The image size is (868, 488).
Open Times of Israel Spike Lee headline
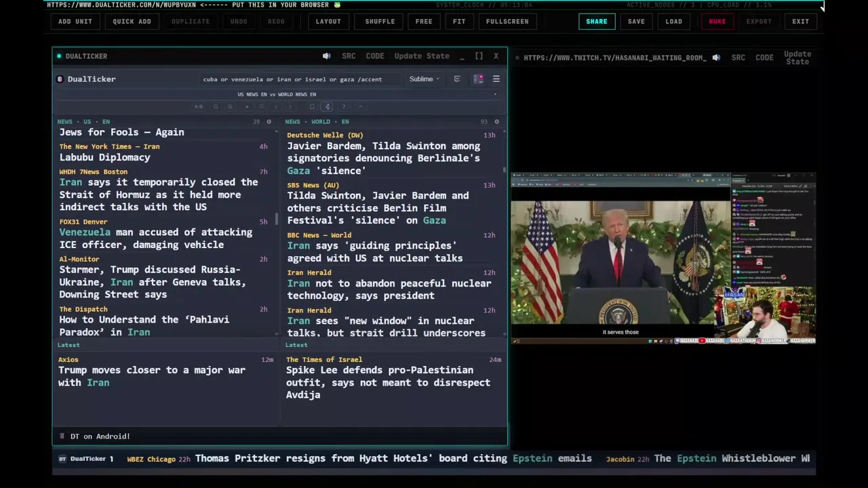click(x=388, y=382)
